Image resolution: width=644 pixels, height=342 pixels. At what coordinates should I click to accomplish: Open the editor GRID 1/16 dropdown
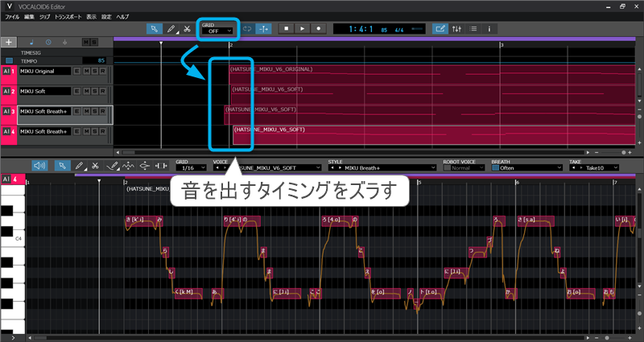[x=191, y=168]
